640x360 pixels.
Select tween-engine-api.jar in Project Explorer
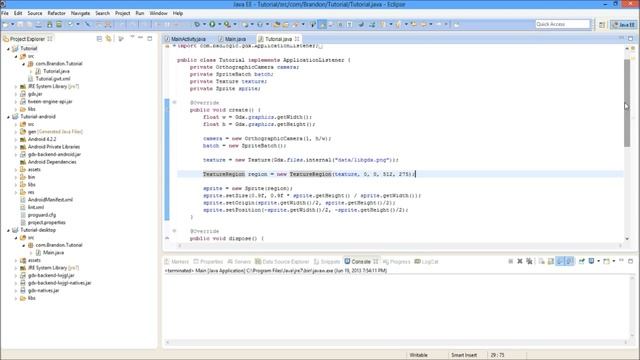point(50,101)
